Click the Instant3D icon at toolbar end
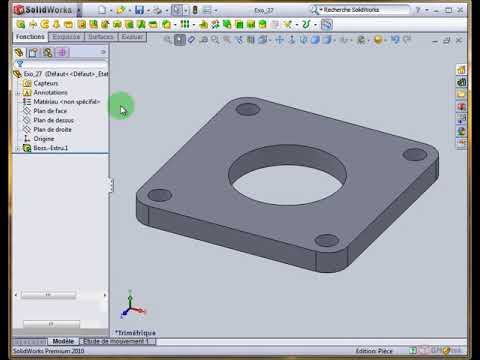Image resolution: width=480 pixels, height=360 pixels. [x=327, y=24]
